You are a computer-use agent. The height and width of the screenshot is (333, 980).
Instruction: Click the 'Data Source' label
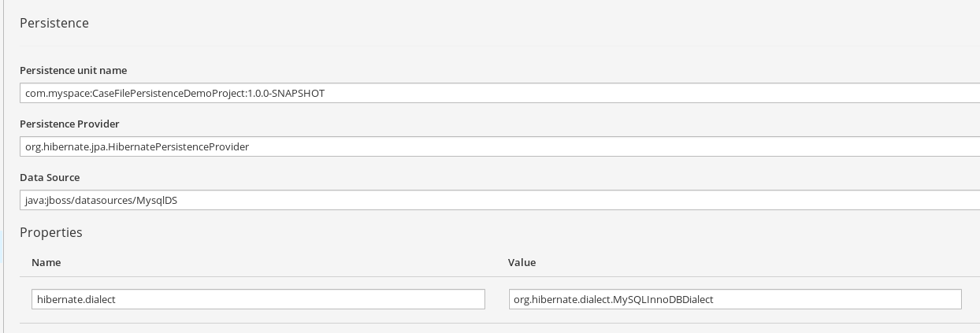[50, 177]
